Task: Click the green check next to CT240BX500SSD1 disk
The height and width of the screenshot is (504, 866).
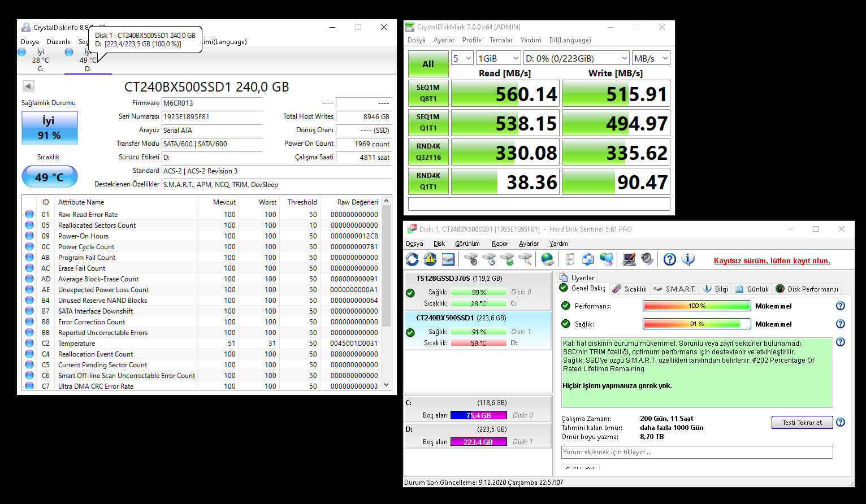Action: [410, 332]
